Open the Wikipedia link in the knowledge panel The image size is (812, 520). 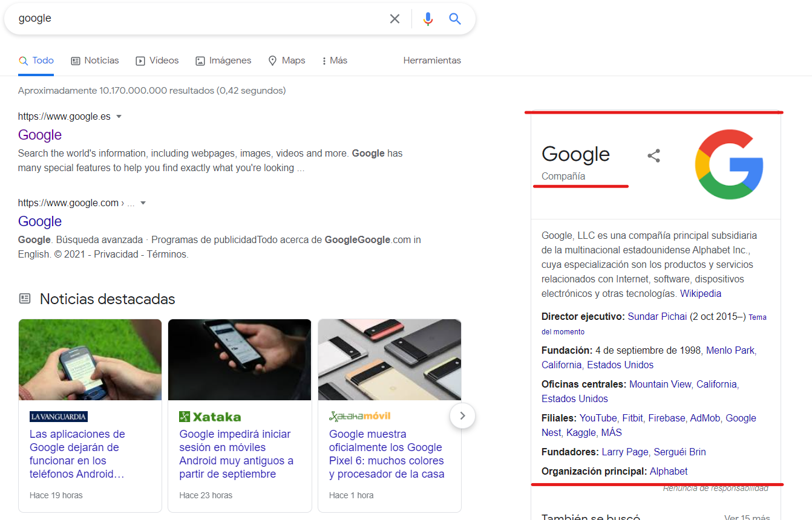coord(700,293)
